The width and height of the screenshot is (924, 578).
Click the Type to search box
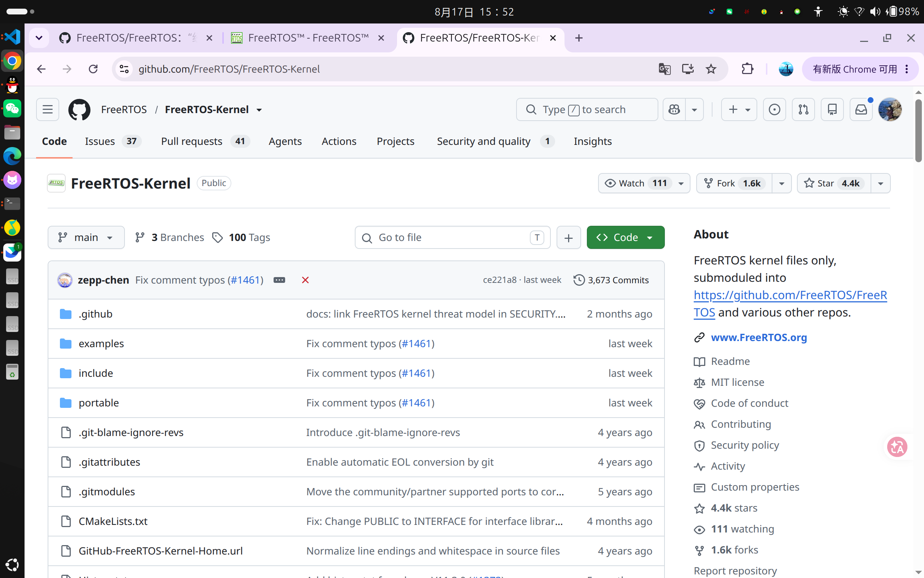click(587, 110)
